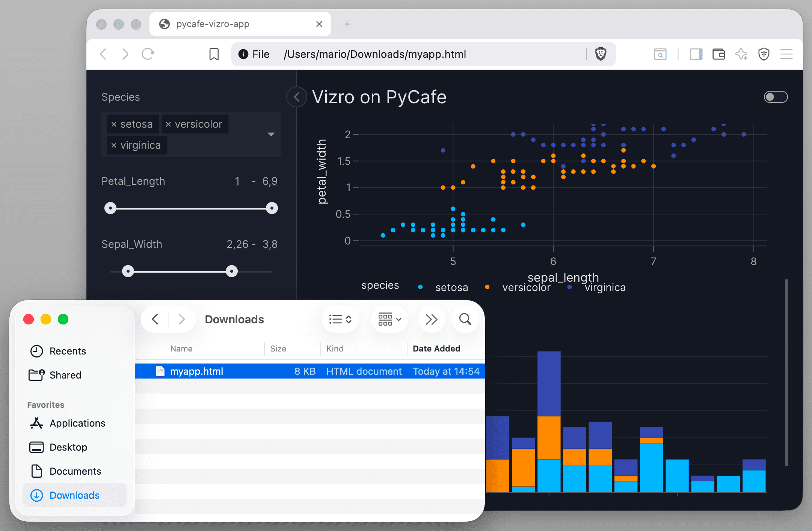The height and width of the screenshot is (531, 812).
Task: Click the Brave VPN shield icon
Action: point(764,54)
